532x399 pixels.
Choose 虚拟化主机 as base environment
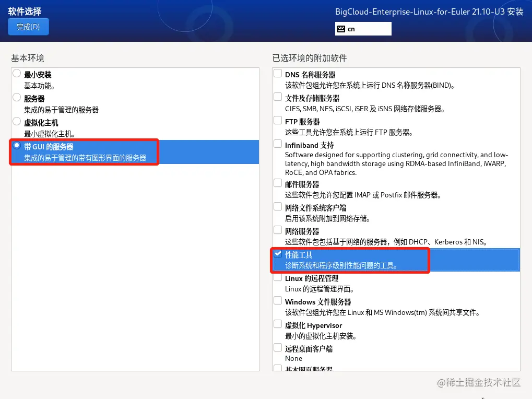pyautogui.click(x=16, y=121)
